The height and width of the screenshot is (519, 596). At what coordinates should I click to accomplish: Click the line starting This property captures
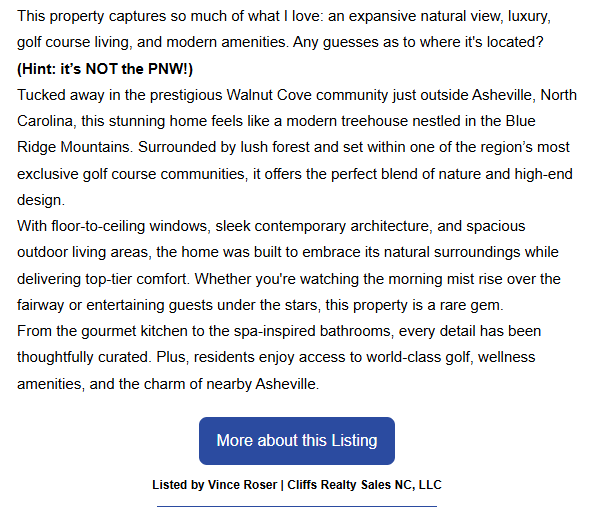284,16
